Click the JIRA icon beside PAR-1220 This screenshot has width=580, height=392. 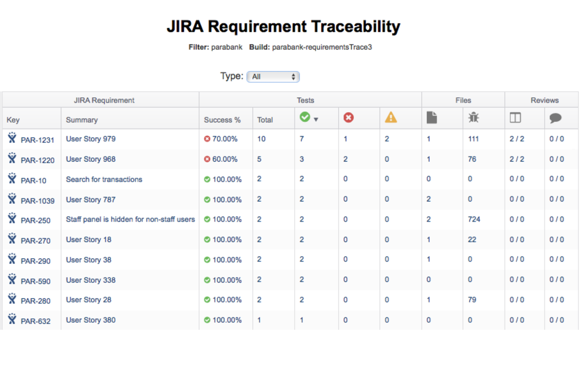coord(12,158)
